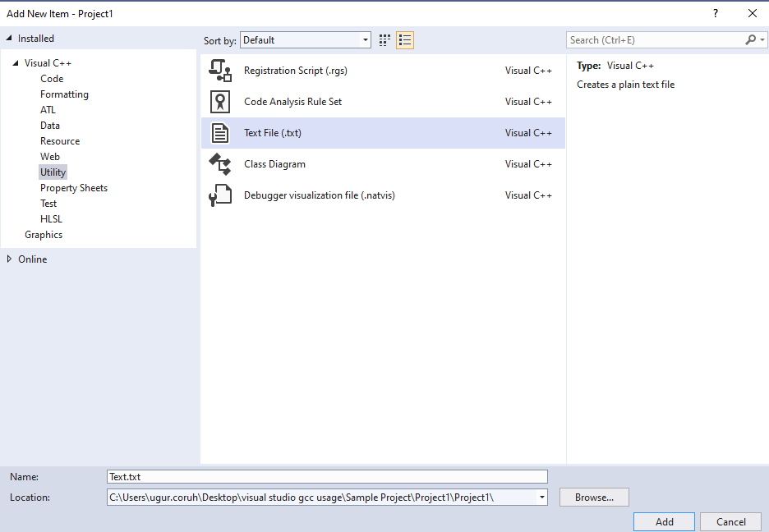Viewport: 769px width, 532px height.
Task: Close the Add New Item dialog
Action: click(x=753, y=14)
